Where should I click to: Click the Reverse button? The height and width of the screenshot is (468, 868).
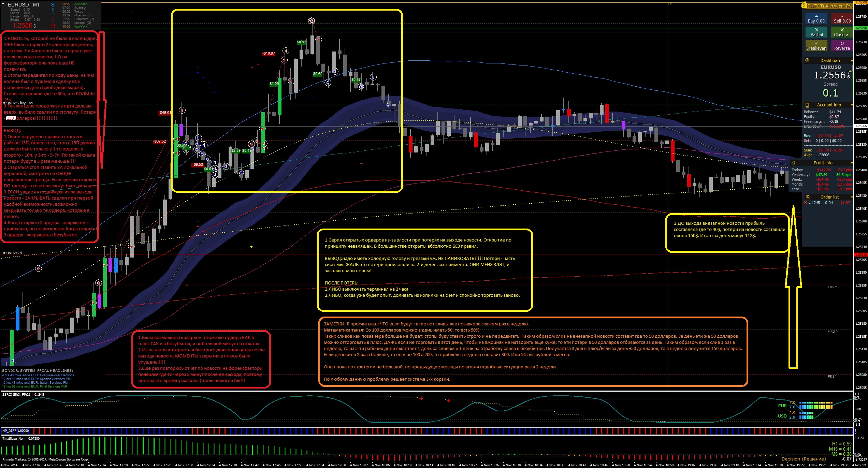[x=842, y=46]
